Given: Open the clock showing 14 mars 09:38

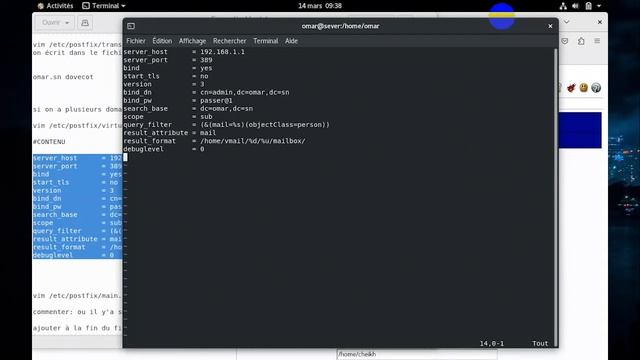Looking at the screenshot, I should click(x=320, y=6).
